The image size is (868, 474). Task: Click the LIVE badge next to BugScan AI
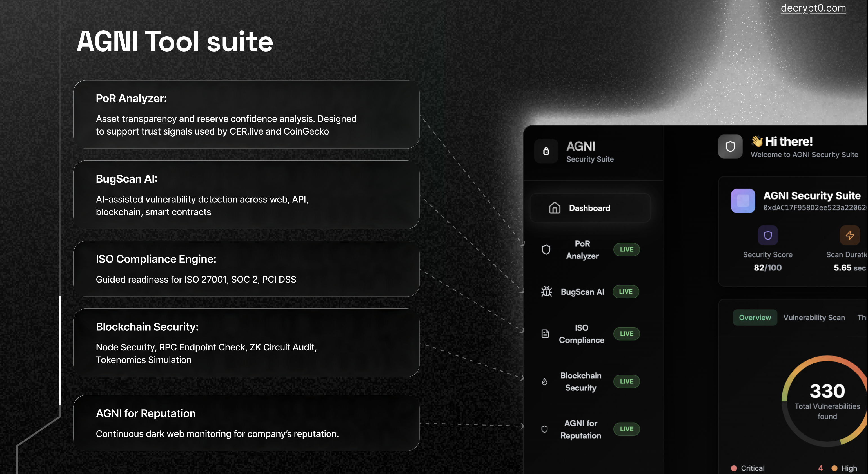pyautogui.click(x=626, y=292)
